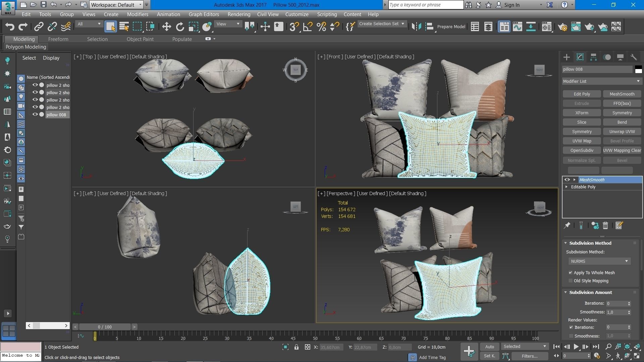
Task: Open the Rendering menu
Action: point(239,14)
